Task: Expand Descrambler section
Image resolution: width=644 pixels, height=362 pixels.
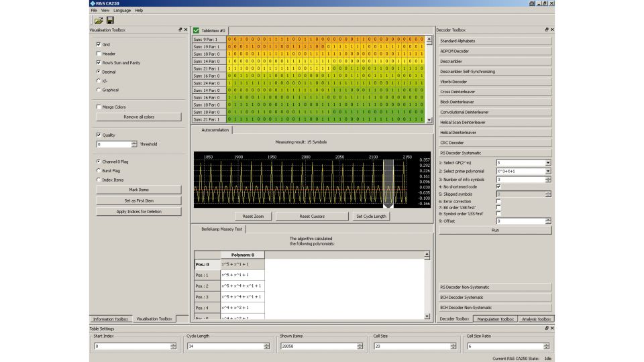Action: (495, 61)
